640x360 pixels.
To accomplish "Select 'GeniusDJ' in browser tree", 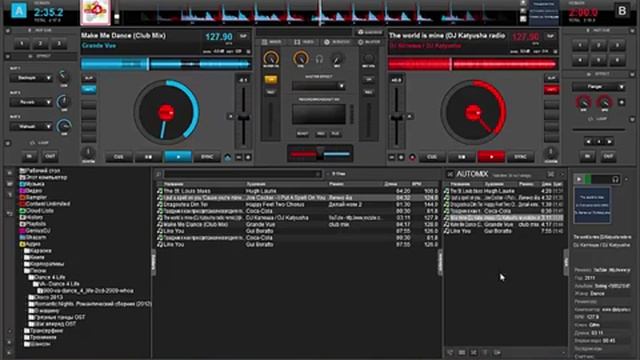I will click(34, 231).
